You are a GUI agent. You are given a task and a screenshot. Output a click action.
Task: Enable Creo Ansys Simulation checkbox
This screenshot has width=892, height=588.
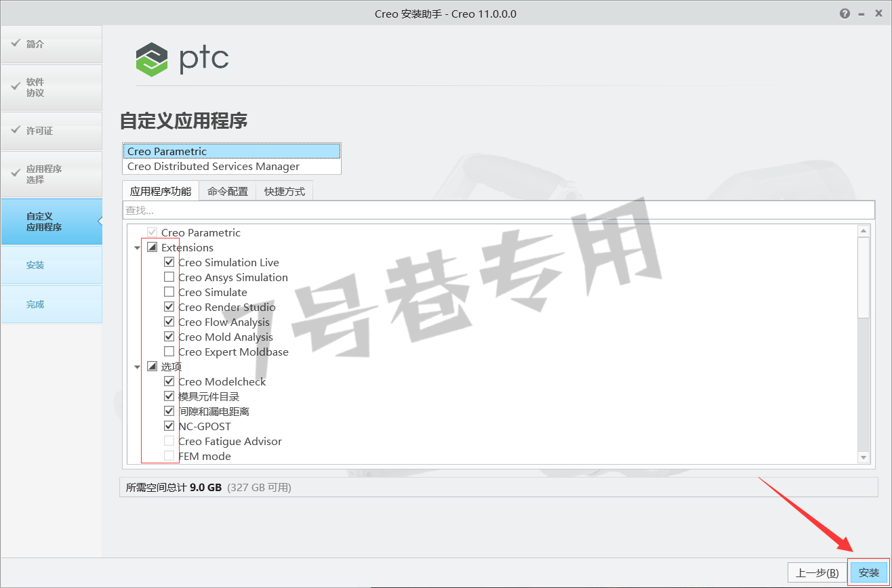coord(169,277)
